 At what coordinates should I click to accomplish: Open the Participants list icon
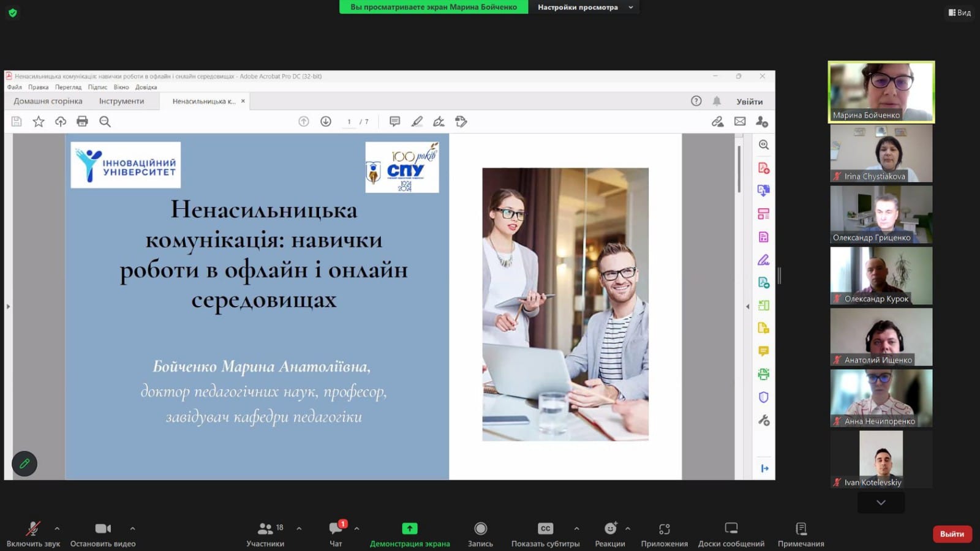(265, 528)
